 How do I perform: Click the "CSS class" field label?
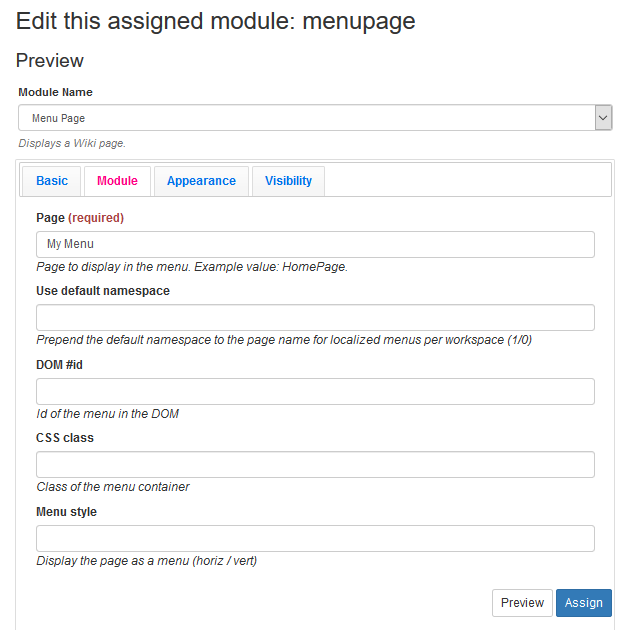point(65,438)
